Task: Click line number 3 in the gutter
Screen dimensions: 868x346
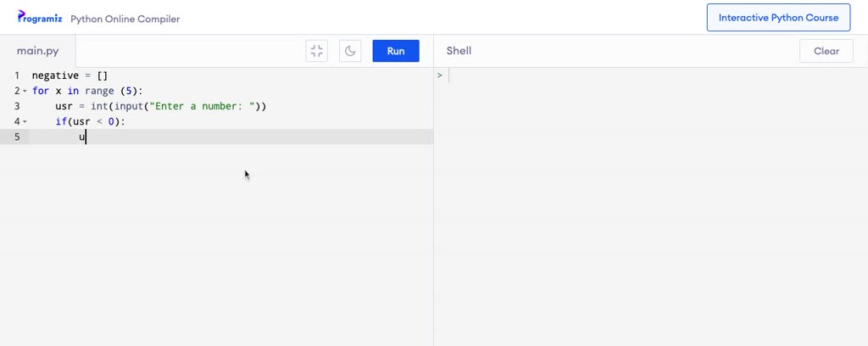Action: click(x=16, y=106)
